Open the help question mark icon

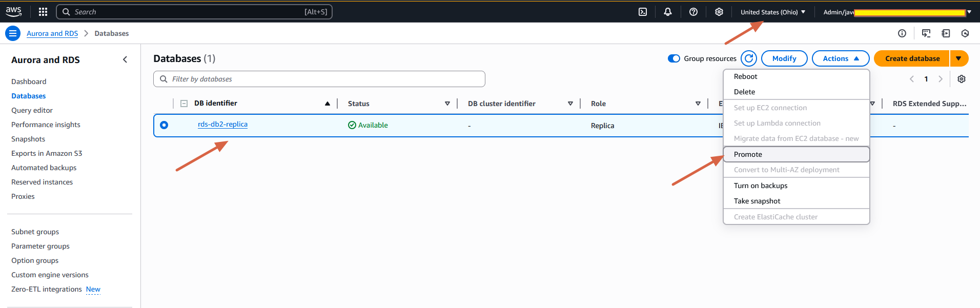pyautogui.click(x=693, y=12)
